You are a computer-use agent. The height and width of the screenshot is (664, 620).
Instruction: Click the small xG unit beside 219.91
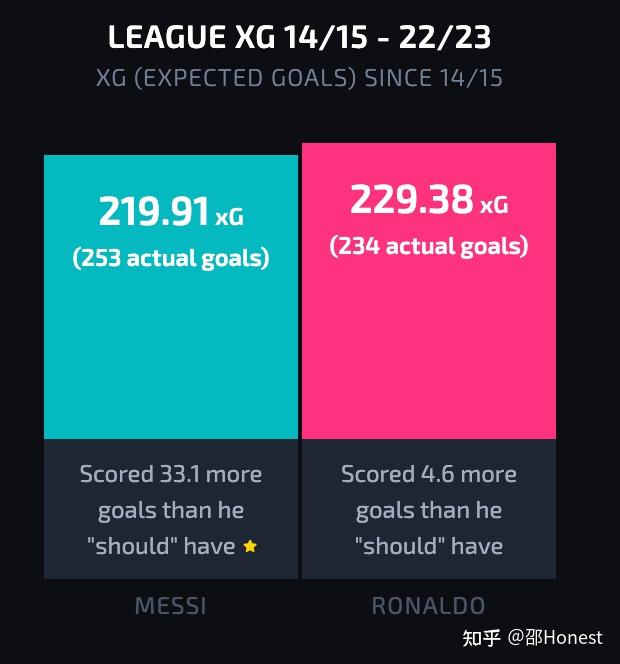tap(230, 217)
